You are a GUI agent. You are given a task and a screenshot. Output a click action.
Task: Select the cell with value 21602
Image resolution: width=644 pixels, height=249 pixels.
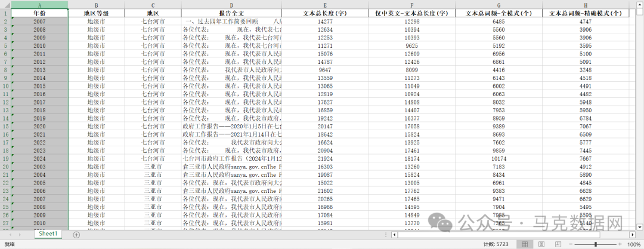[x=326, y=191]
